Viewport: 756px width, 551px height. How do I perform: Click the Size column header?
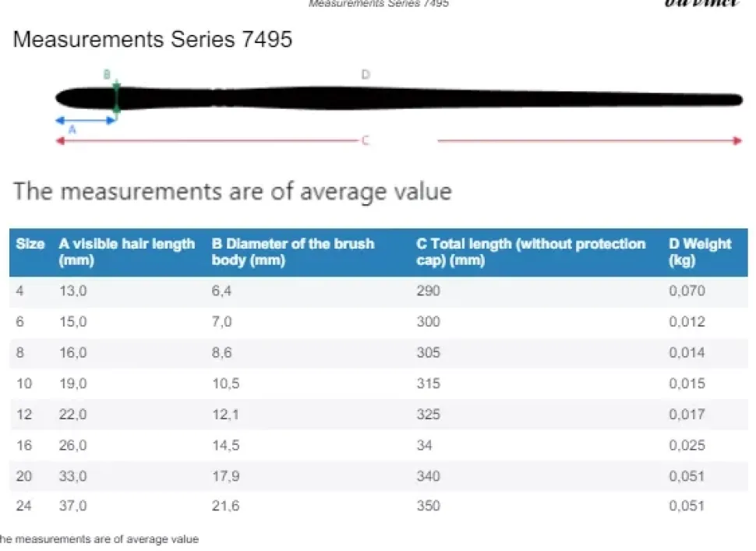(30, 244)
